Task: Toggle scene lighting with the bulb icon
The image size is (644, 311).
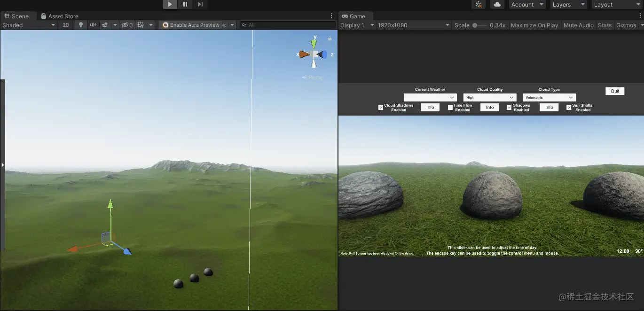Action: pyautogui.click(x=81, y=25)
